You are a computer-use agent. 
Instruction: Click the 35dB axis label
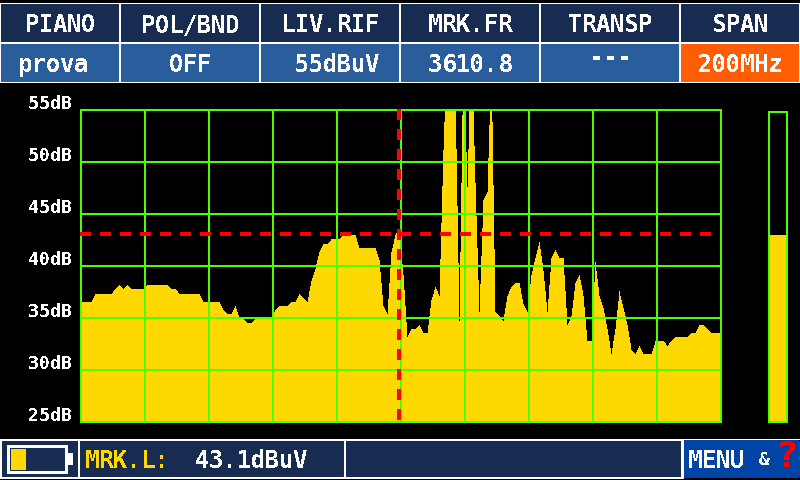pos(50,311)
